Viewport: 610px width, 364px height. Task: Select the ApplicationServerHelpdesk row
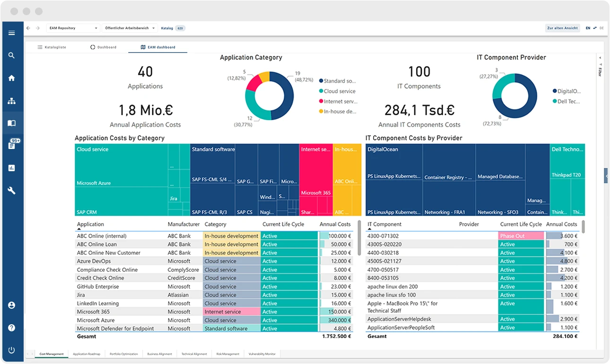[x=472, y=319]
